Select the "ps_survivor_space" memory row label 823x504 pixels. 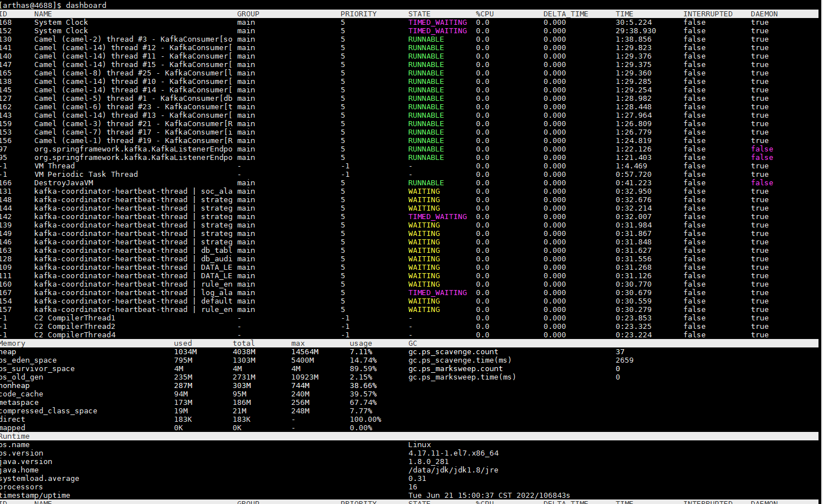pyautogui.click(x=37, y=369)
